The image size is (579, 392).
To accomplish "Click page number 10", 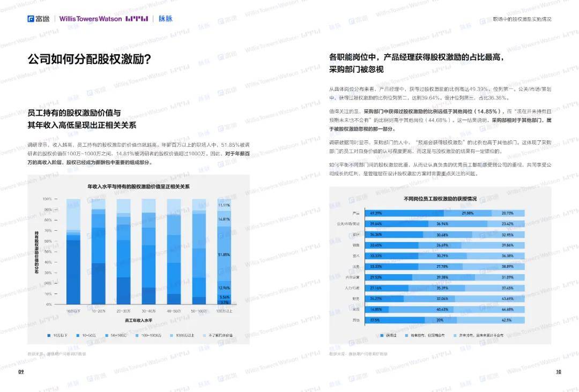I will tap(559, 372).
